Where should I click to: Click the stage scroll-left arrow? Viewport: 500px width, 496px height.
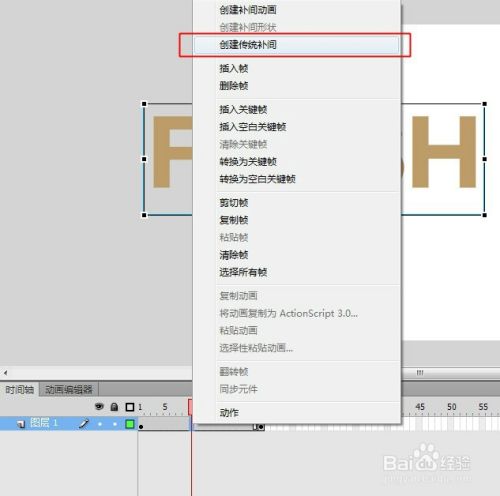(x=5, y=372)
